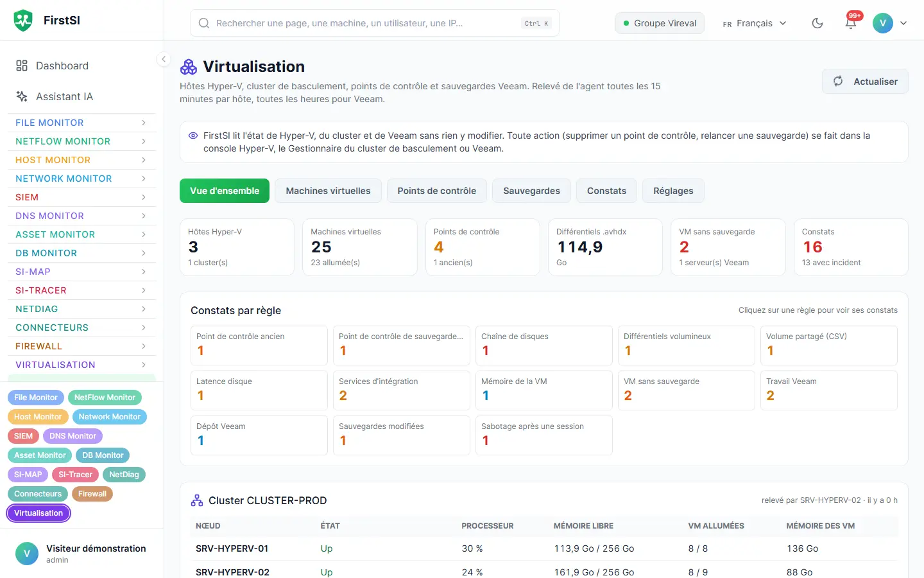The image size is (924, 578).
Task: Open the Latence disque rule card
Action: point(259,390)
